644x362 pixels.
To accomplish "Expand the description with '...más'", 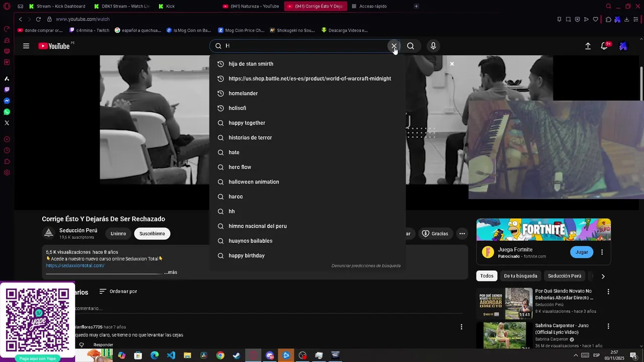I will point(171,272).
